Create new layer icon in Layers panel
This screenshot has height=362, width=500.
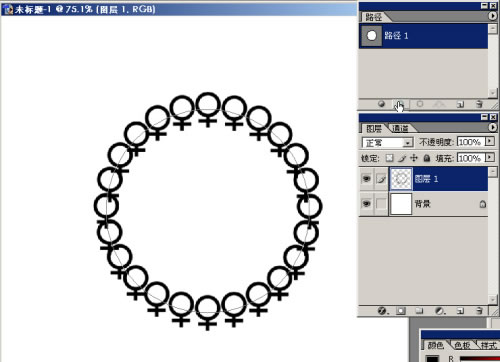click(460, 311)
